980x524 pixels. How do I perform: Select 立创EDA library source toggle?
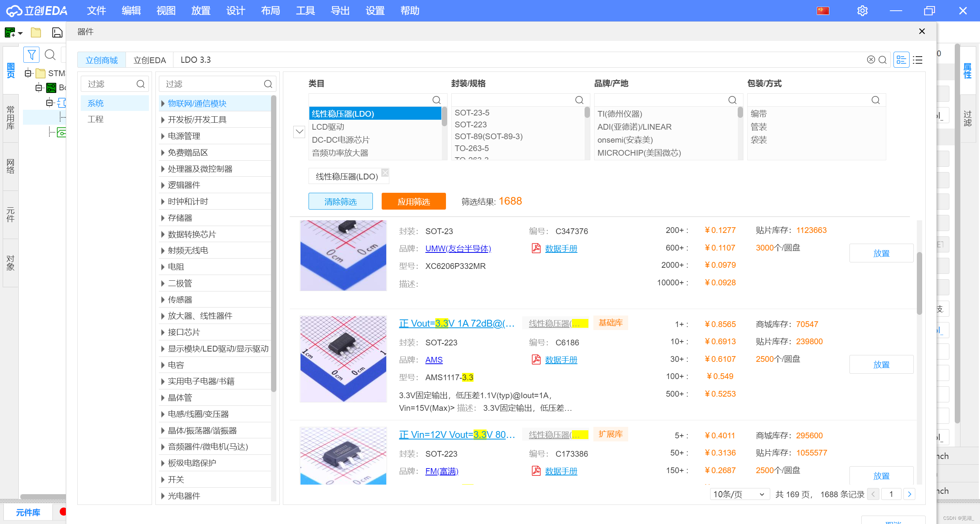(149, 60)
